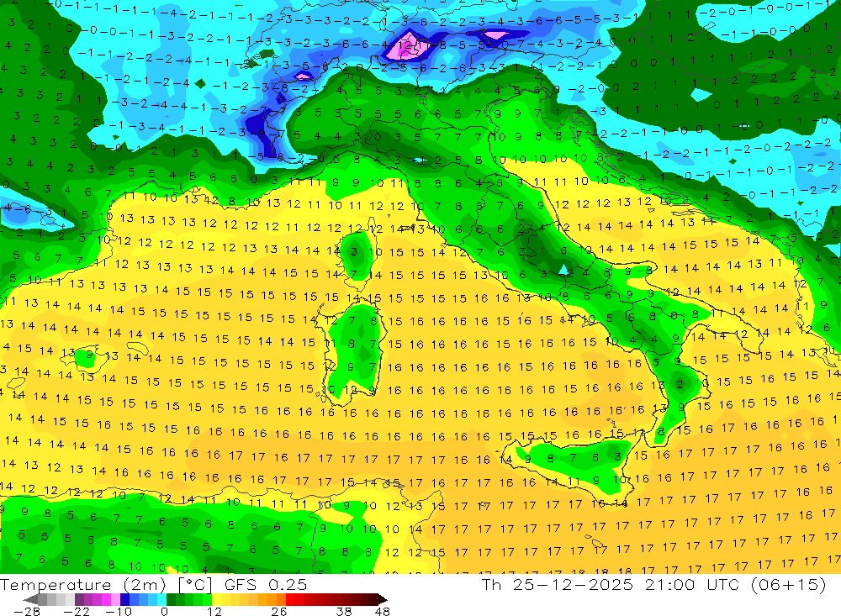
Task: Click the pink '-12' cold spot over the Alps
Action: tap(407, 45)
